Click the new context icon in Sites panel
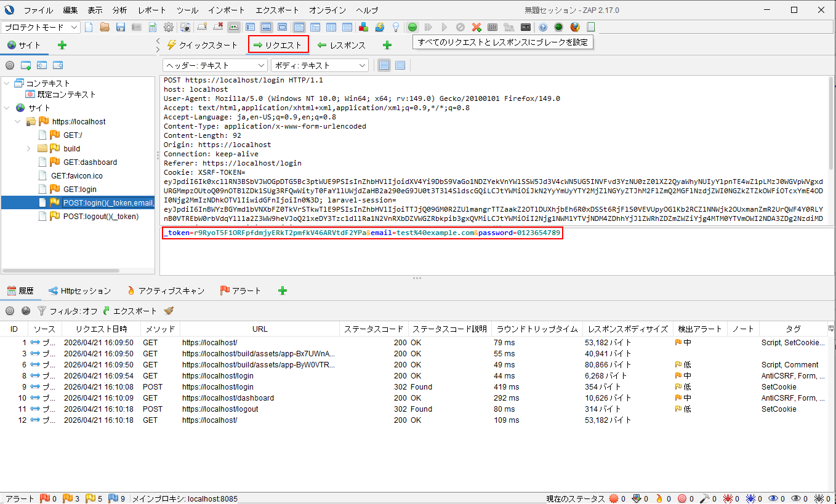The image size is (836, 504). 26,65
